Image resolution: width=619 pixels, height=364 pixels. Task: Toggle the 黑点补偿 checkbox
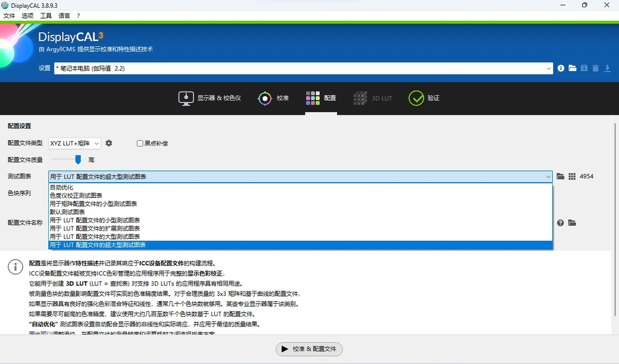click(x=140, y=143)
